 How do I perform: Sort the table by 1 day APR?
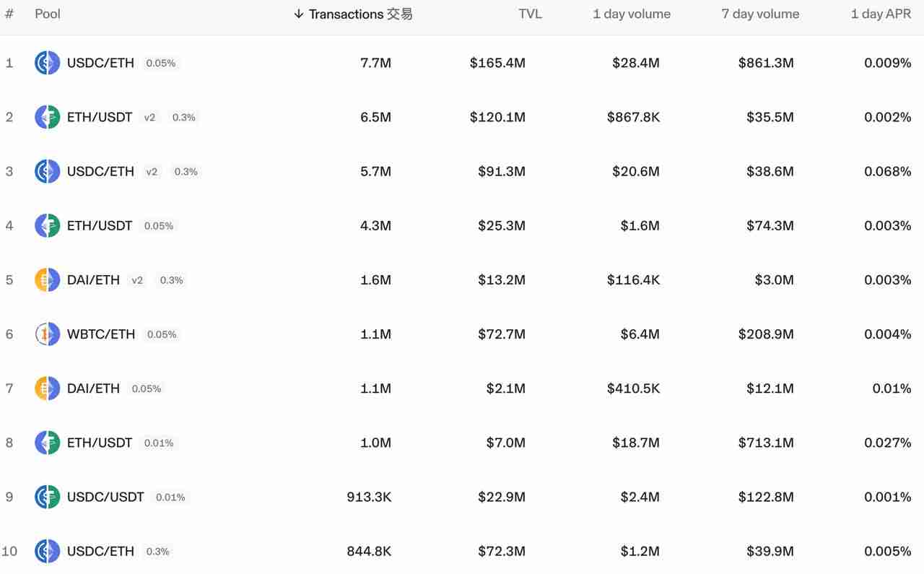(x=881, y=14)
